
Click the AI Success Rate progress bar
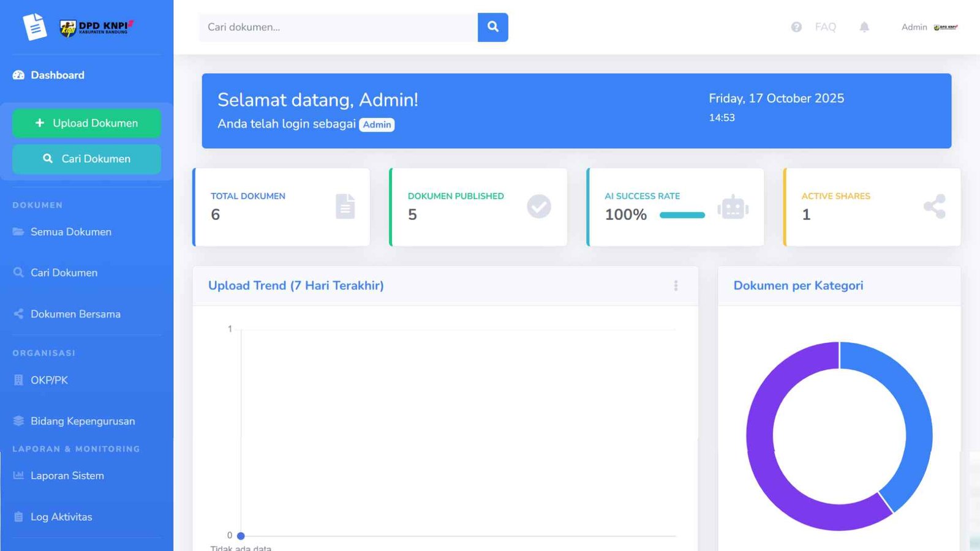(x=681, y=215)
